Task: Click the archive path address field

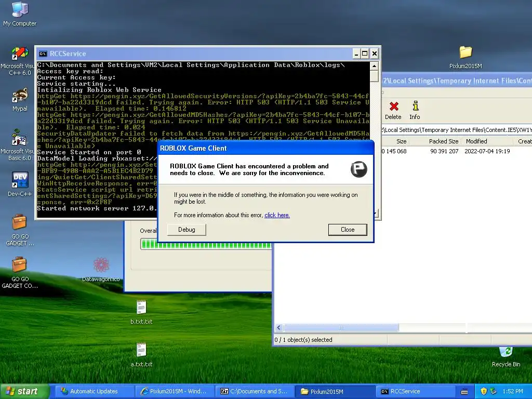Action: 457,129
